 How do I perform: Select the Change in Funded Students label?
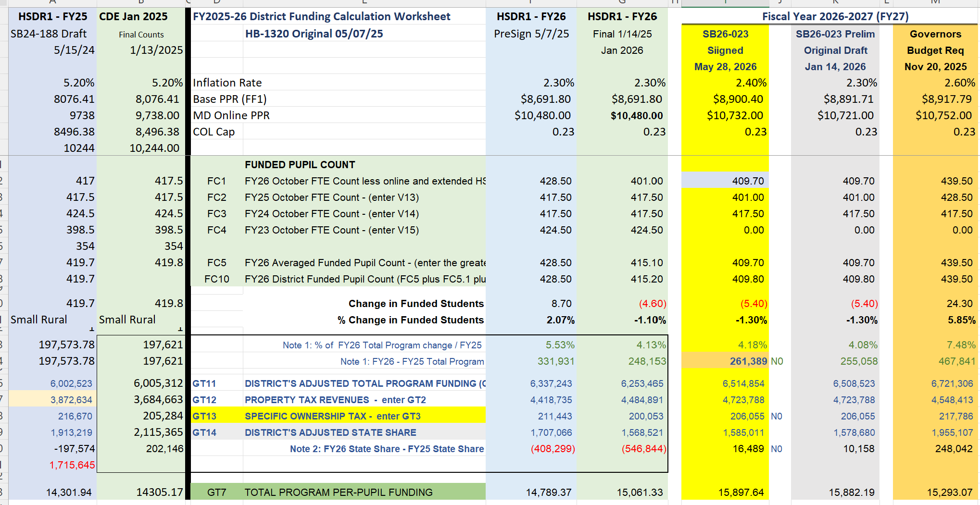tap(416, 304)
